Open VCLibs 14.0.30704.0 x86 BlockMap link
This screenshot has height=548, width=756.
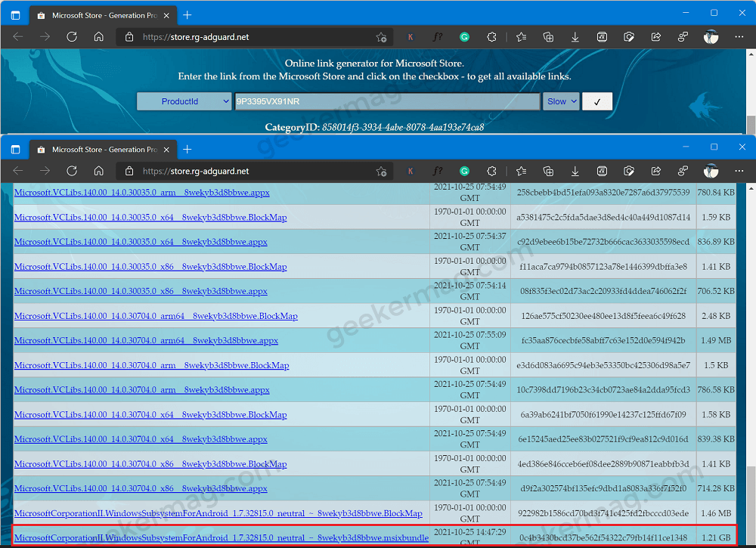[150, 464]
